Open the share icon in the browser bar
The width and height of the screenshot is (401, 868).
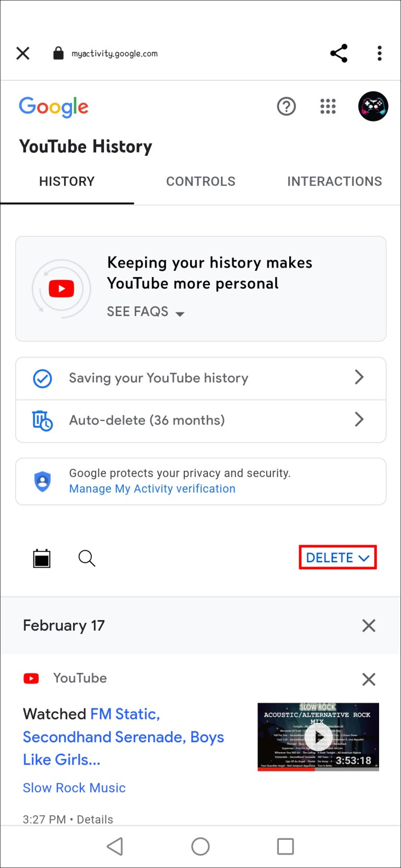point(338,53)
